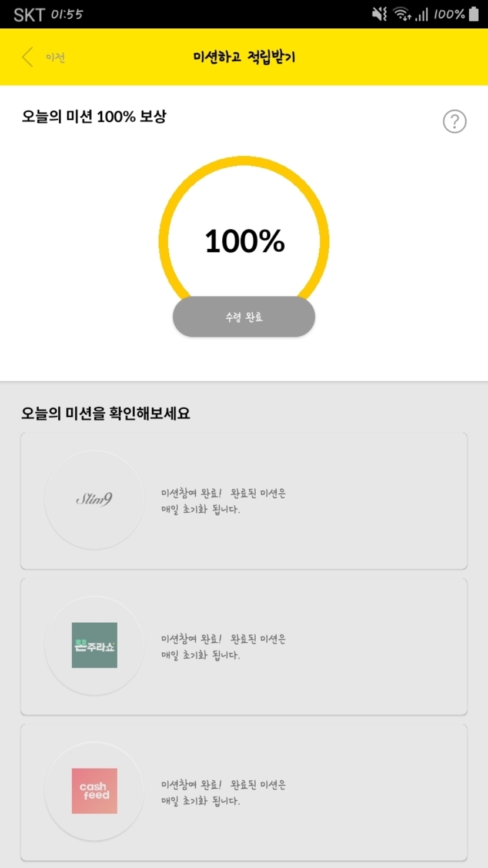The width and height of the screenshot is (488, 868).
Task: Tap the 주라쇼 logo
Action: click(x=94, y=645)
